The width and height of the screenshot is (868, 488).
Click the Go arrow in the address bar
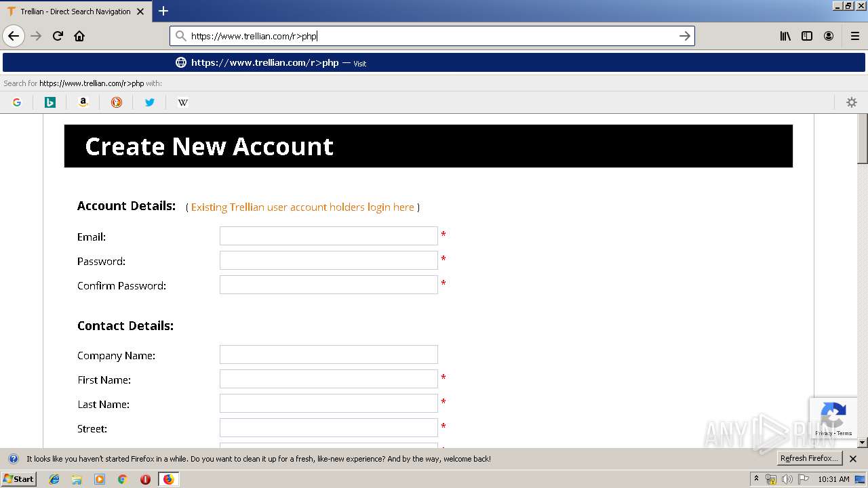[685, 36]
